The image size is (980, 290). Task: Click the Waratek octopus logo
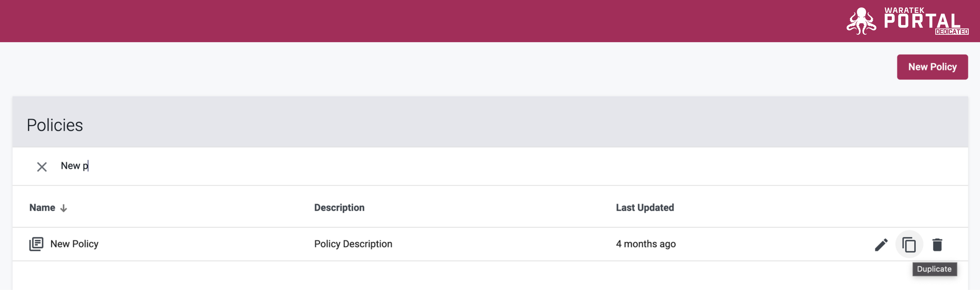pyautogui.click(x=861, y=21)
